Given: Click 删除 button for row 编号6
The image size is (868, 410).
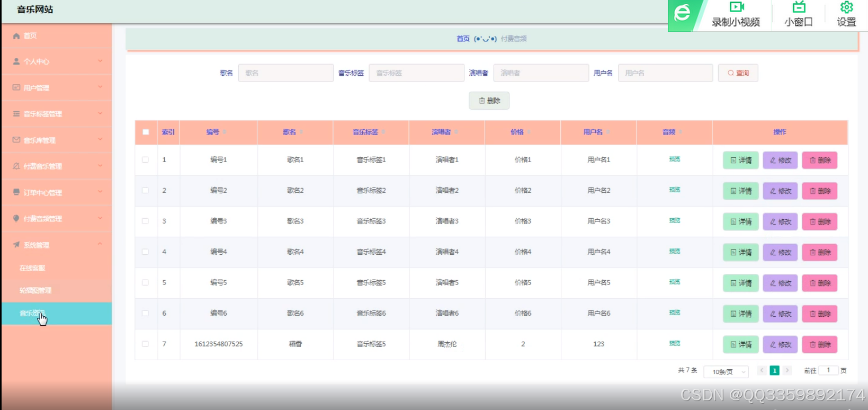Looking at the screenshot, I should pos(820,314).
